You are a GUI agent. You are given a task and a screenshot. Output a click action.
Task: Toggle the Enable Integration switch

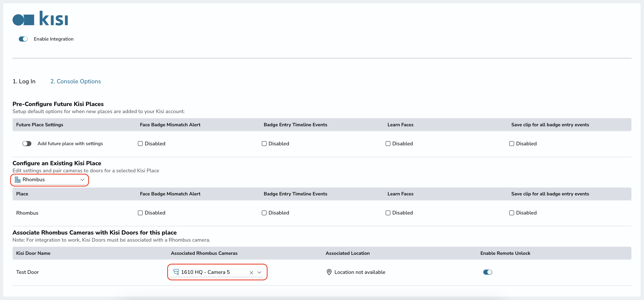(x=23, y=39)
